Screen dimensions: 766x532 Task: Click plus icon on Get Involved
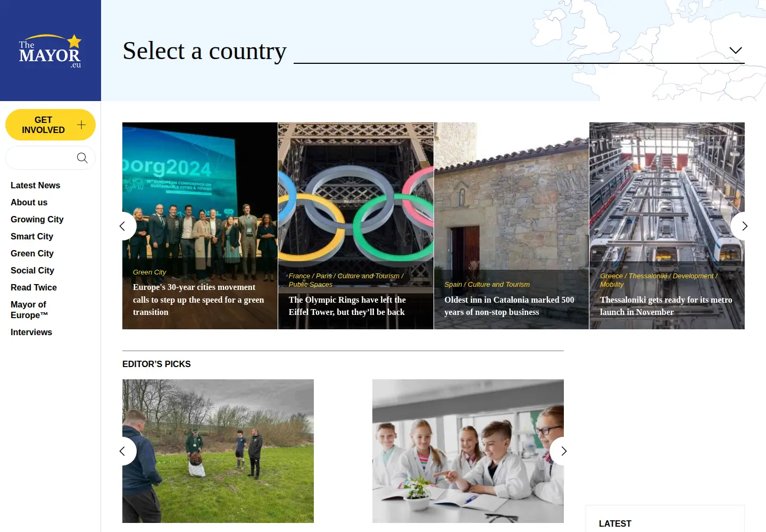tap(81, 124)
